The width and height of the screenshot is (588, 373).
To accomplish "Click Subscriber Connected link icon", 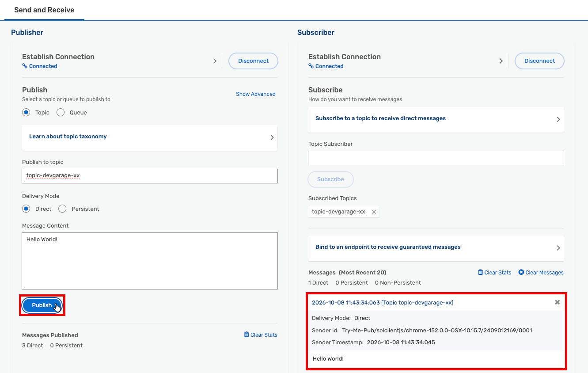I will click(311, 66).
